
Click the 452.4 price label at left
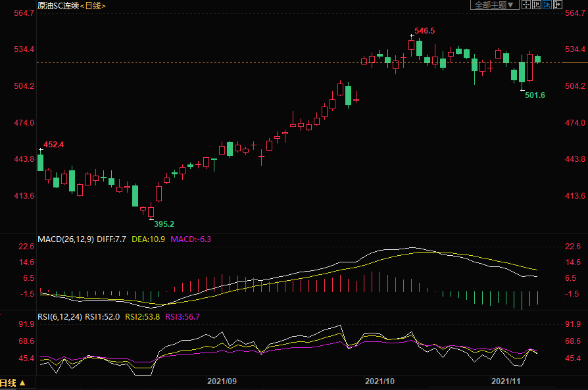(54, 144)
